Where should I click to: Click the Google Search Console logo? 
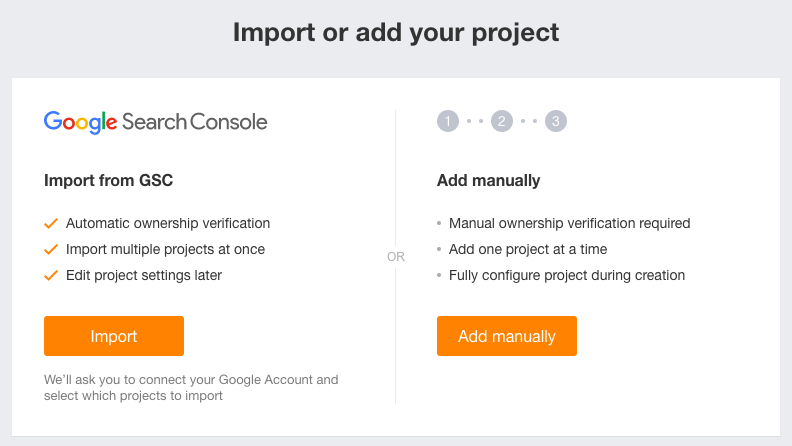pos(155,123)
